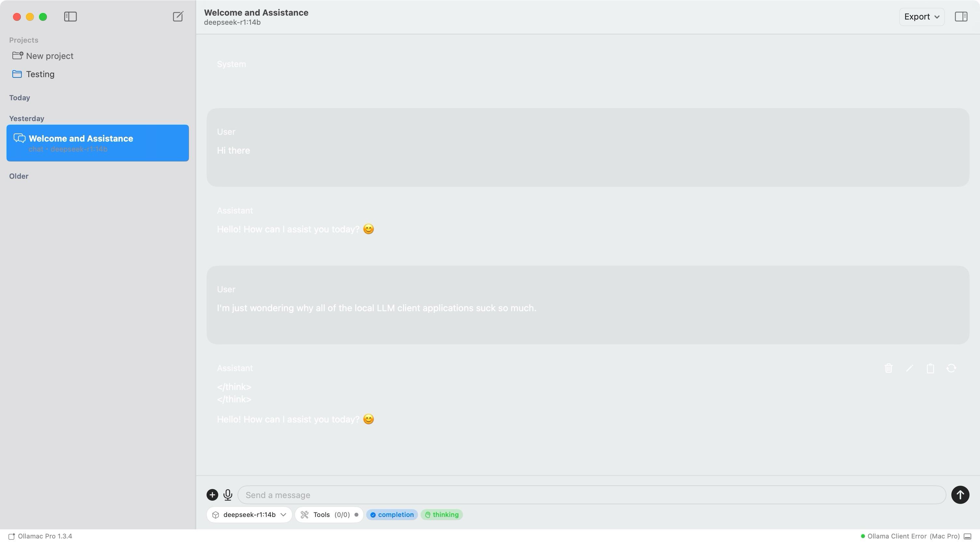Open the Tools (0/0) selector
980x543 pixels.
[x=329, y=514]
